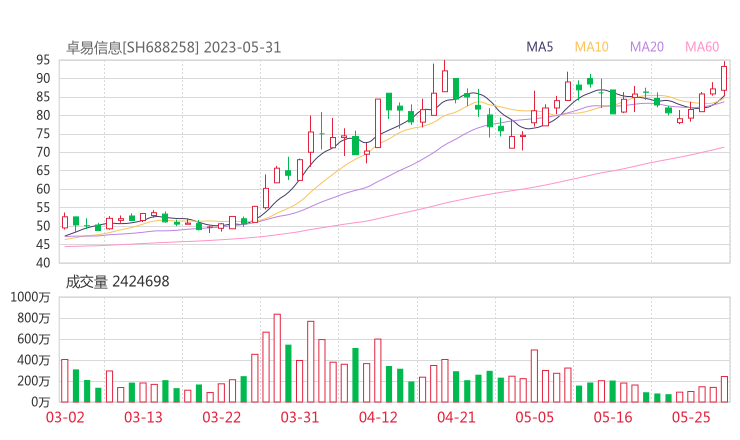Click the 95 price axis label
Screen dimensions: 740x440
click(x=43, y=60)
